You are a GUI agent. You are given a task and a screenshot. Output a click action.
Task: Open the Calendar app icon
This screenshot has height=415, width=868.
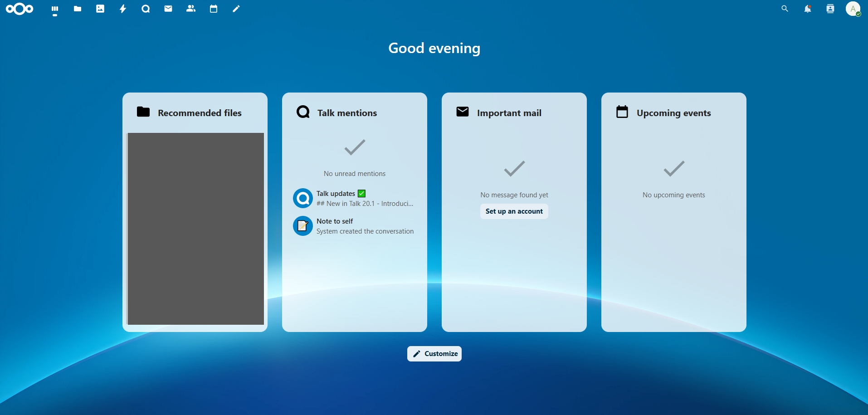pyautogui.click(x=213, y=9)
